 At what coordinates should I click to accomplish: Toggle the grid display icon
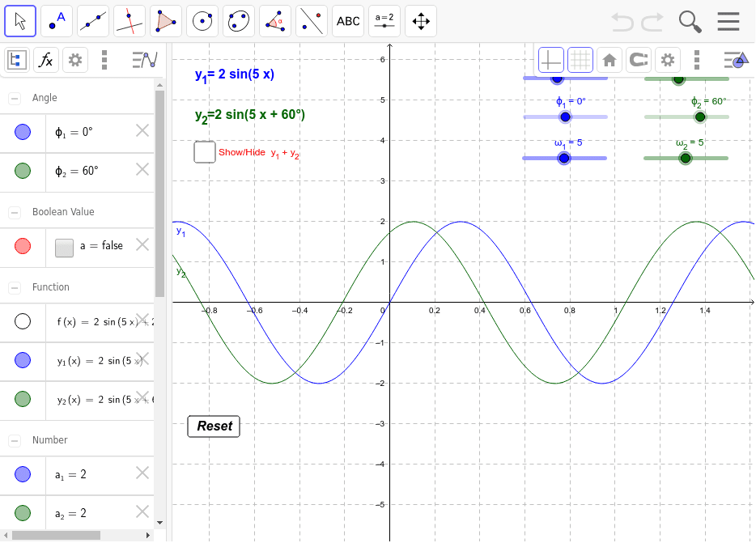(x=580, y=60)
